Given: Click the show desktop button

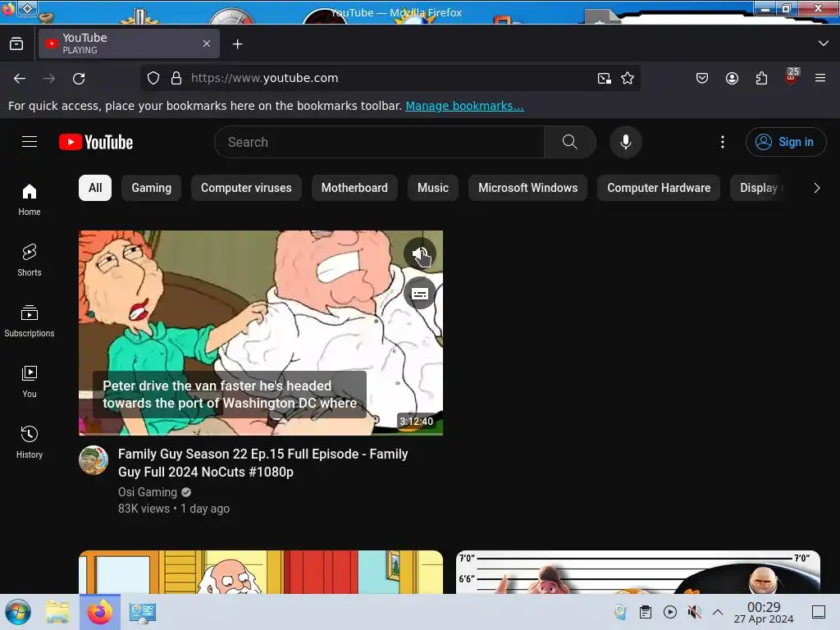Looking at the screenshot, I should pyautogui.click(x=819, y=612).
